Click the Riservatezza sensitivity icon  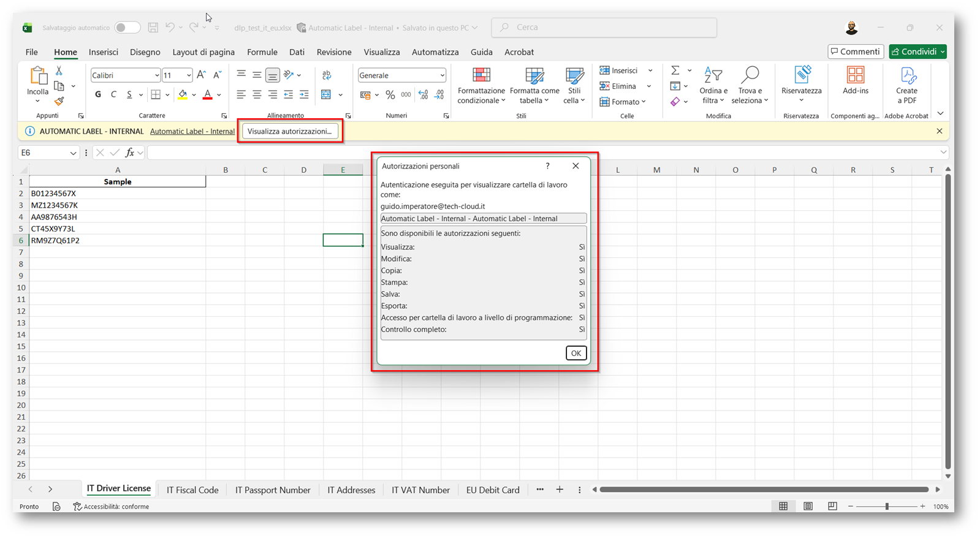coord(801,76)
